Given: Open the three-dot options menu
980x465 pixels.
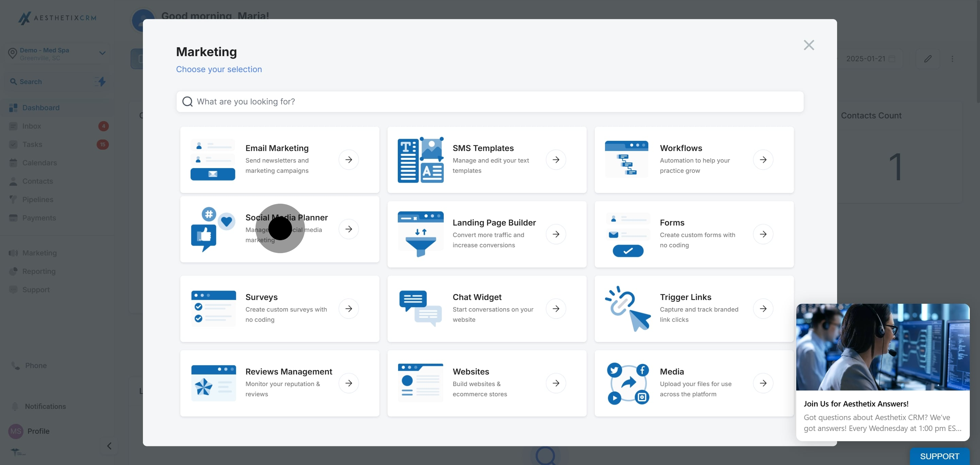Looking at the screenshot, I should (x=953, y=58).
